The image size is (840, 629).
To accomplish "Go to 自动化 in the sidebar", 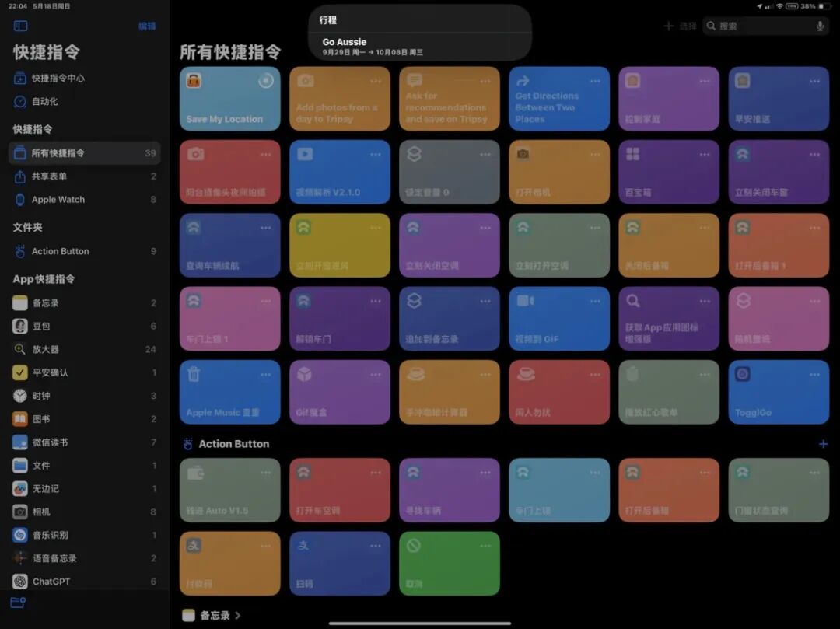I will pyautogui.click(x=85, y=101).
